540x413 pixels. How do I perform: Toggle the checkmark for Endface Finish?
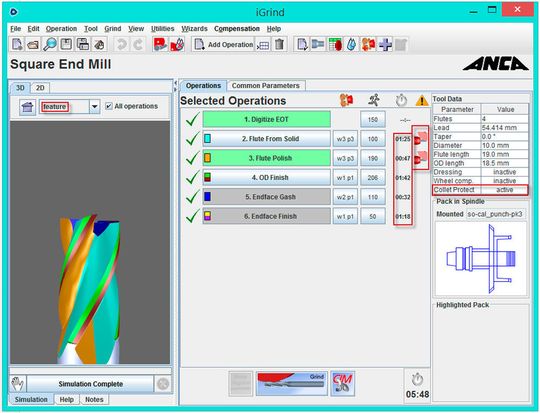[192, 216]
